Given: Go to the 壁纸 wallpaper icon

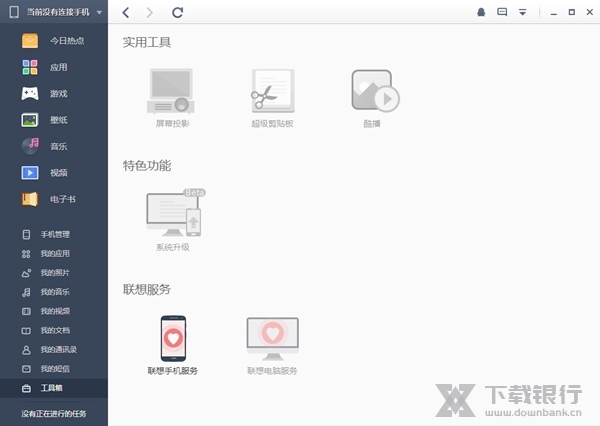Looking at the screenshot, I should click(30, 120).
